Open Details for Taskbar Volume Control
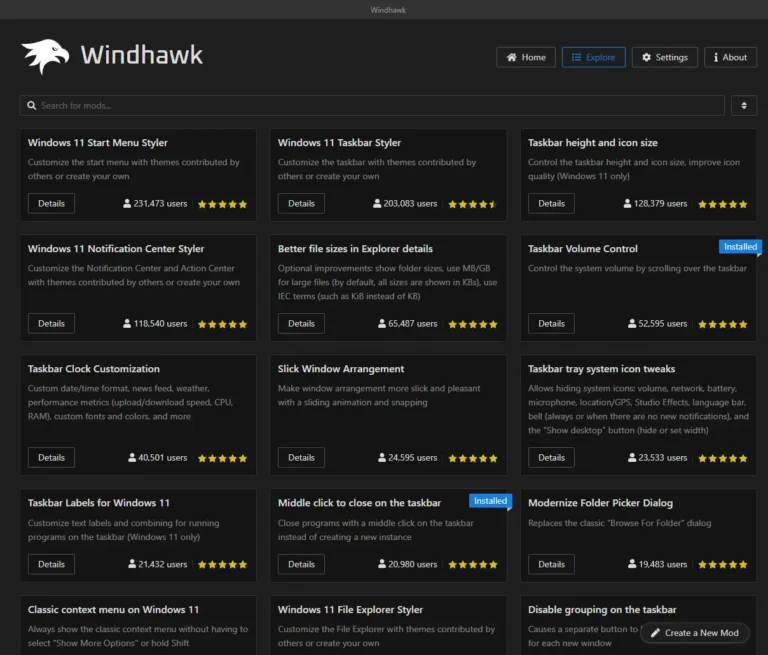768x655 pixels. pos(552,323)
